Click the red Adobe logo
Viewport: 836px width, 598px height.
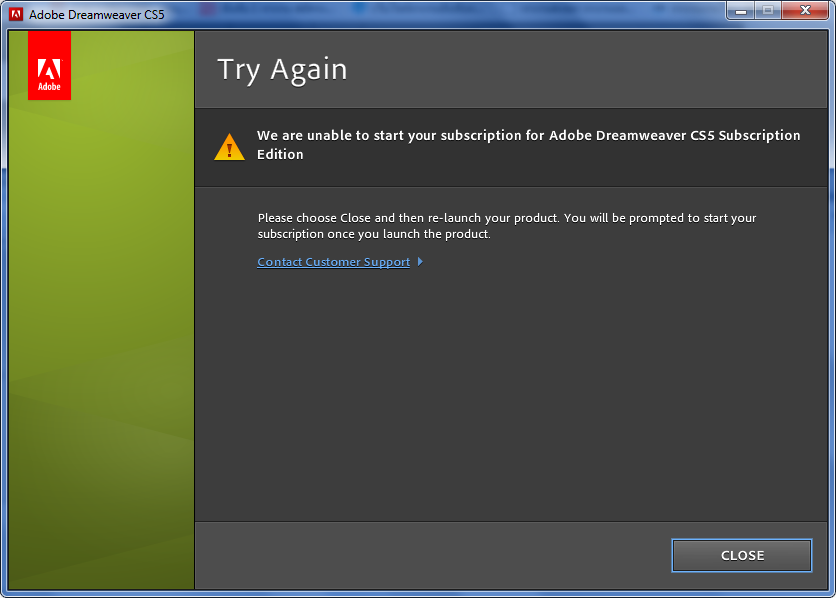(x=50, y=66)
